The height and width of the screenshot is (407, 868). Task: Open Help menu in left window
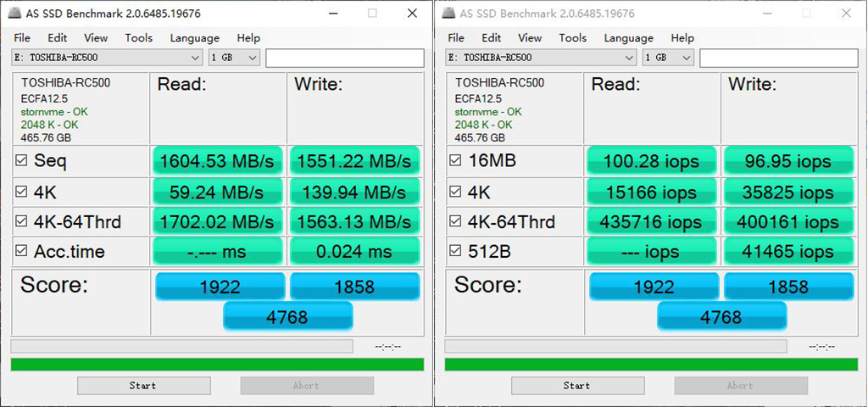[x=248, y=37]
